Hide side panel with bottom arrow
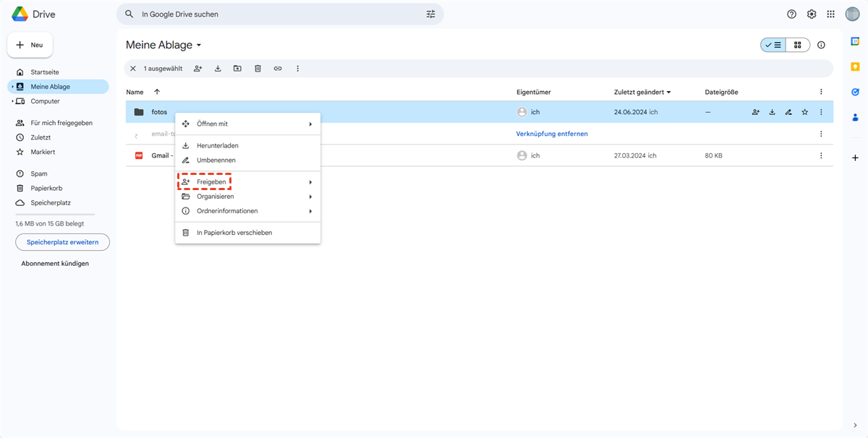The image size is (868, 438). coord(855,425)
